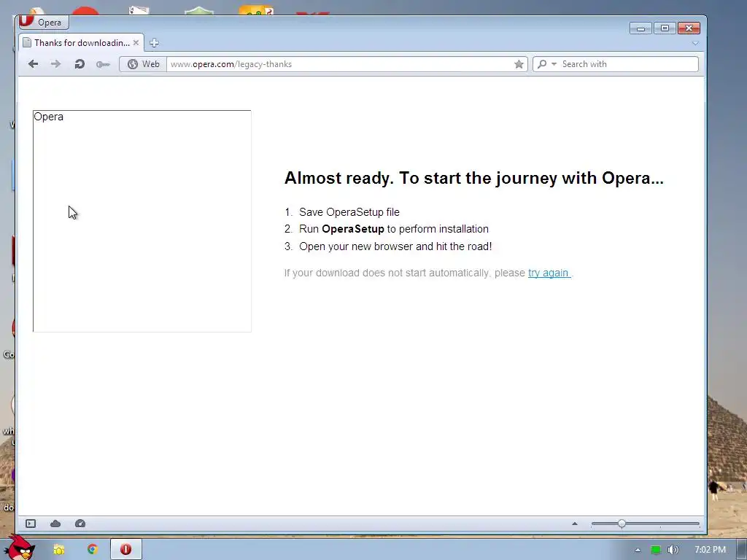747x560 pixels.
Task: Maximize the Opera window
Action: (665, 28)
